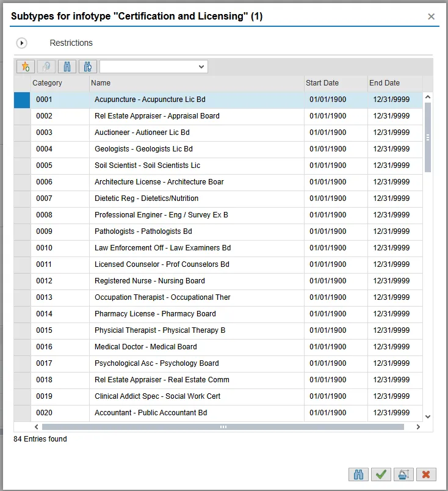Click the Start Date column header

(335, 83)
